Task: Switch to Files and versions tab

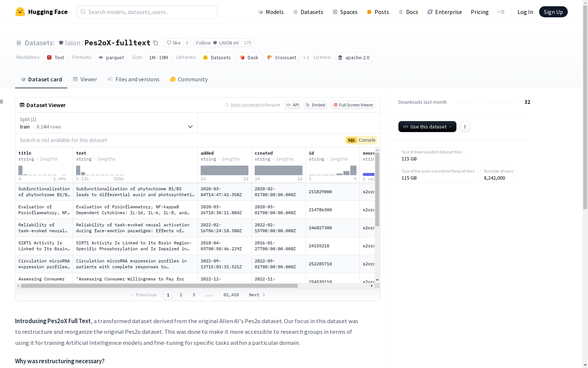Action: [x=133, y=79]
